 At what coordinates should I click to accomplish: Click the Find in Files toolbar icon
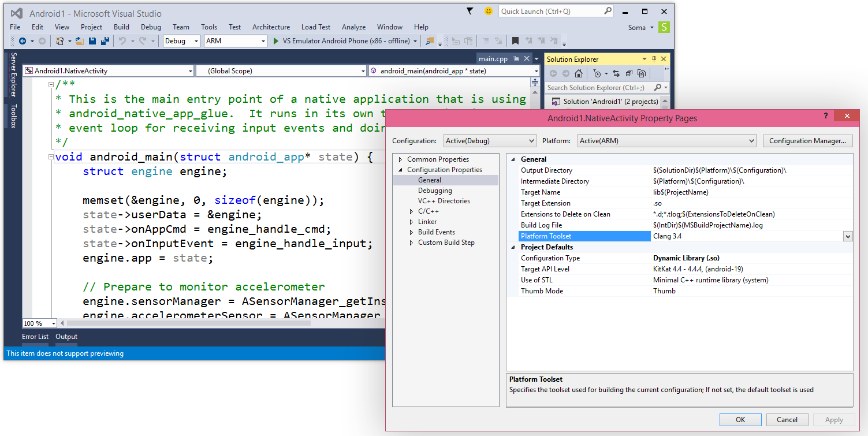tap(429, 41)
